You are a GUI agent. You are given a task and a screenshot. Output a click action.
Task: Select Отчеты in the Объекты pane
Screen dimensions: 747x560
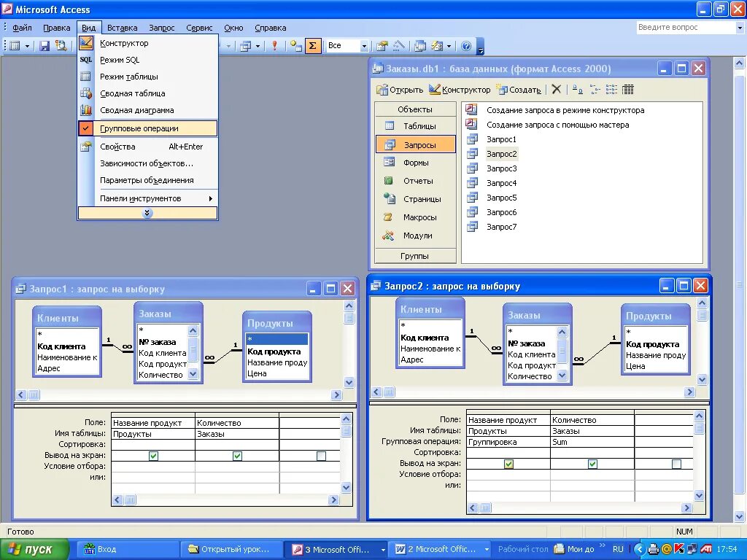(415, 181)
